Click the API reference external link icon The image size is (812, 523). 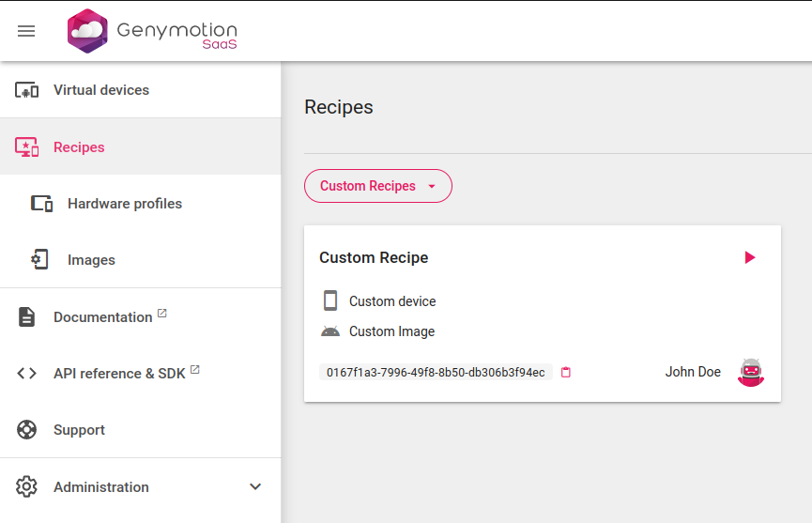pos(194,370)
